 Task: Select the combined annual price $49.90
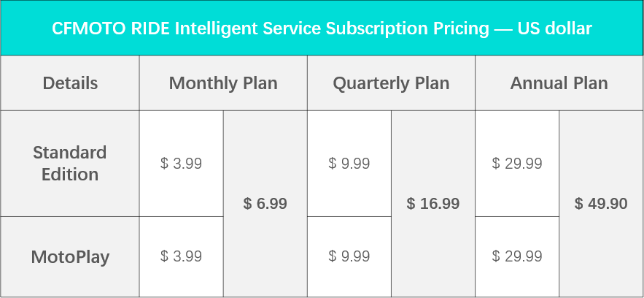[x=601, y=204]
